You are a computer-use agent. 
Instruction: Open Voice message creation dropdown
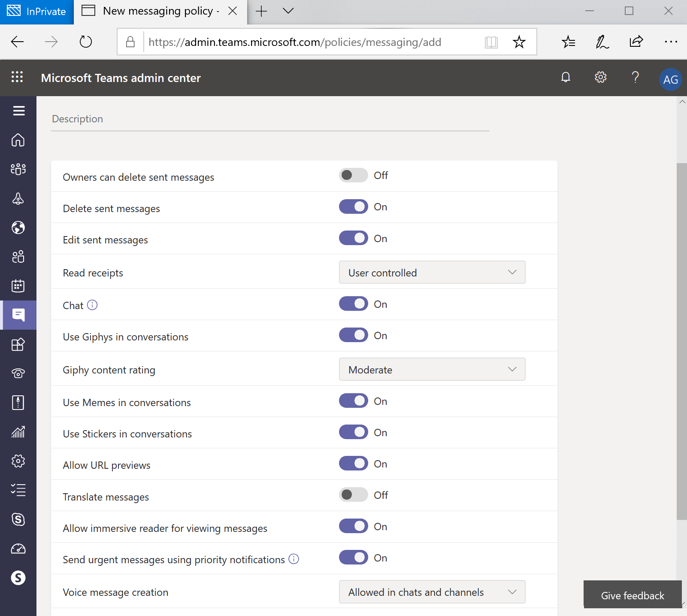432,592
